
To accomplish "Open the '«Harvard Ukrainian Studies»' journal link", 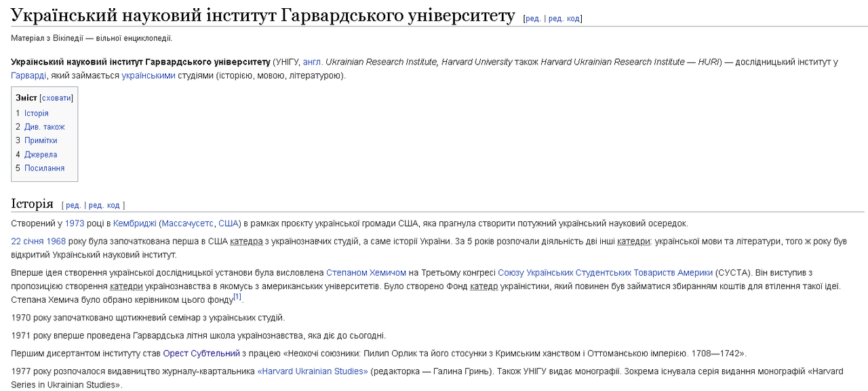I will click(x=313, y=371).
